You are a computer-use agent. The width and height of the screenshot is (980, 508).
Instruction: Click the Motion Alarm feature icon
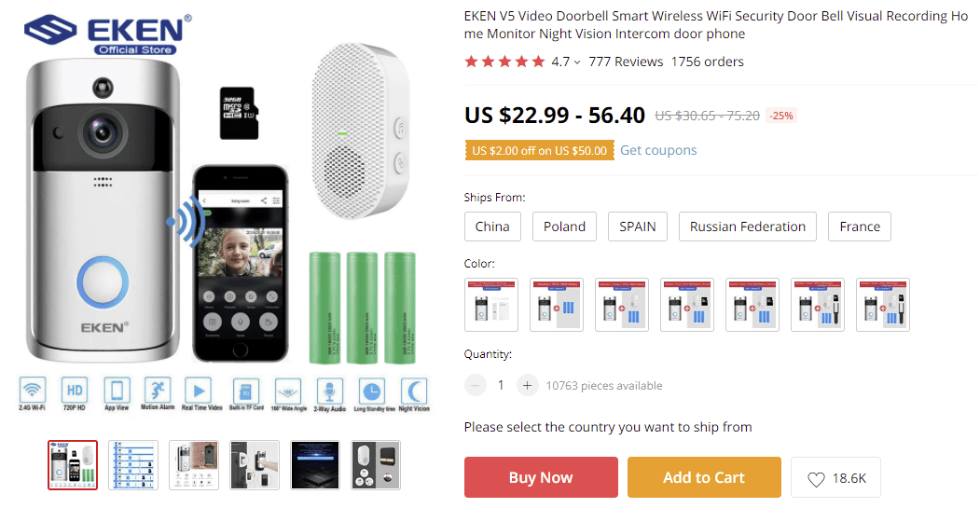pos(158,391)
